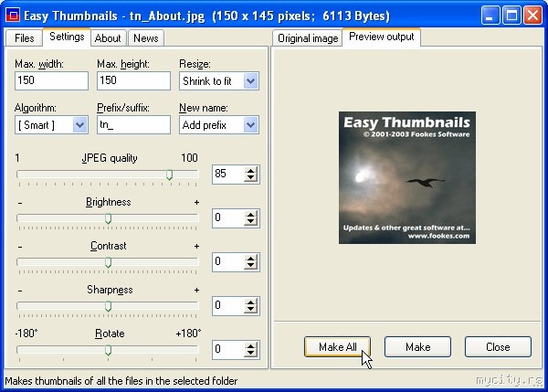548x392 pixels.
Task: Increase Contrast value with the up arrow
Action: click(x=250, y=258)
